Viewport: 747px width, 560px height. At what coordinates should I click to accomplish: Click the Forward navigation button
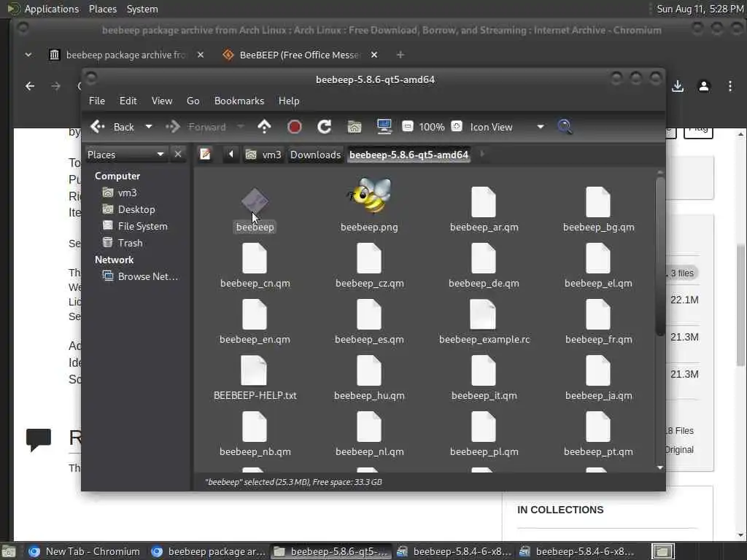tap(196, 127)
